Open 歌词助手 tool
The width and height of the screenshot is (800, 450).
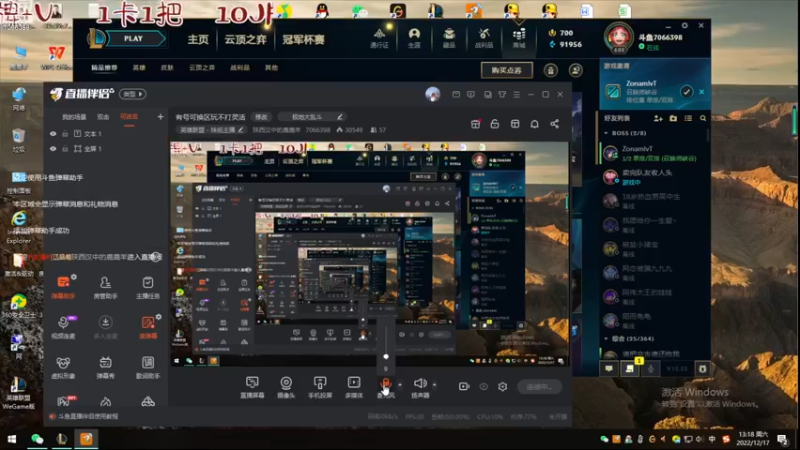coord(147,367)
